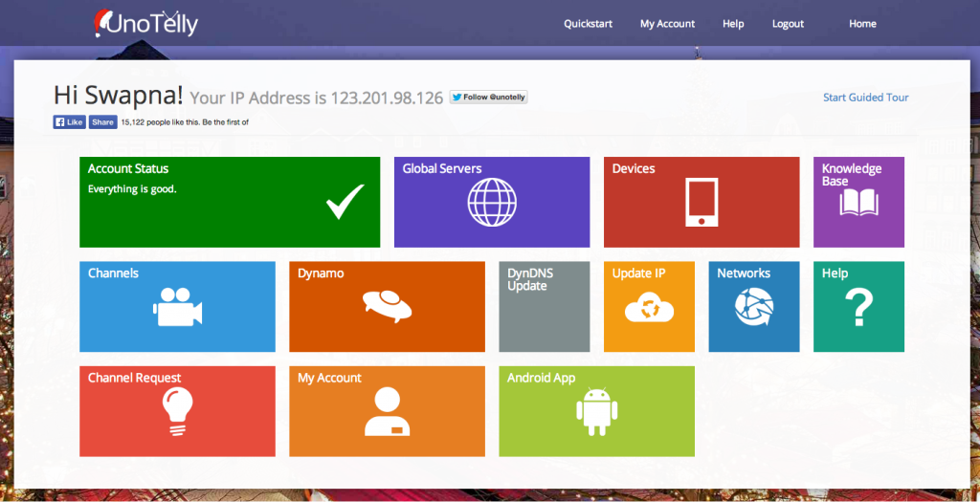Click the Help tile question mark icon
The image size is (980, 502).
point(858,307)
